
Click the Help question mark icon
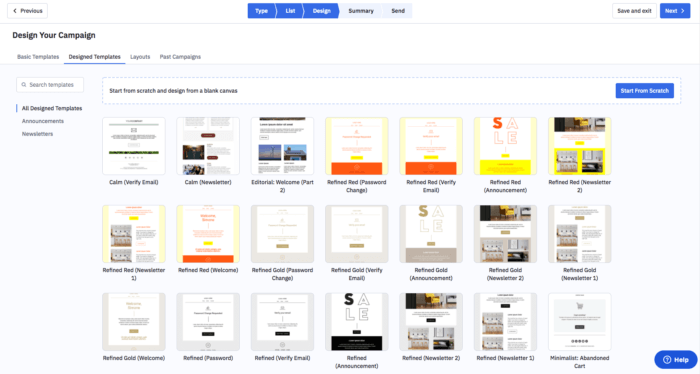point(667,360)
